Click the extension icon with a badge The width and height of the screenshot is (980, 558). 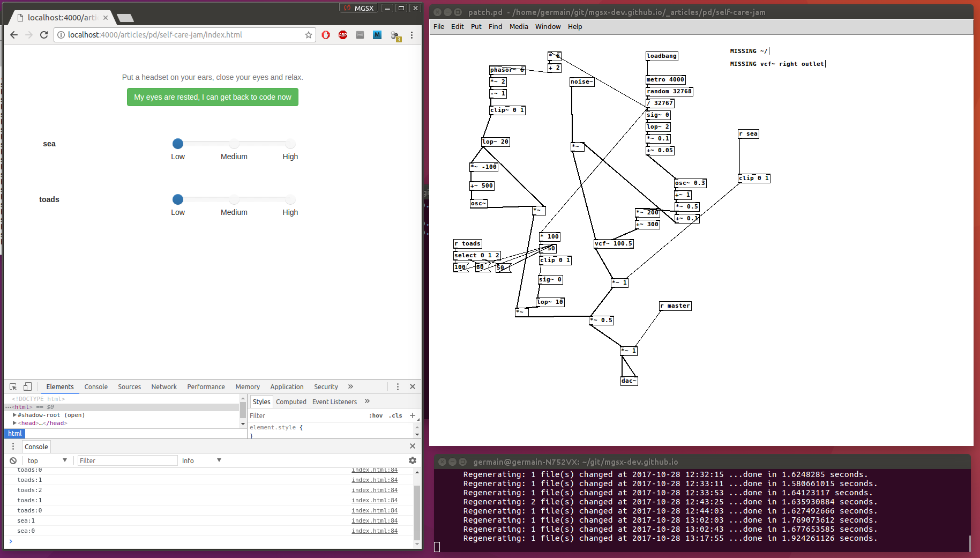395,36
